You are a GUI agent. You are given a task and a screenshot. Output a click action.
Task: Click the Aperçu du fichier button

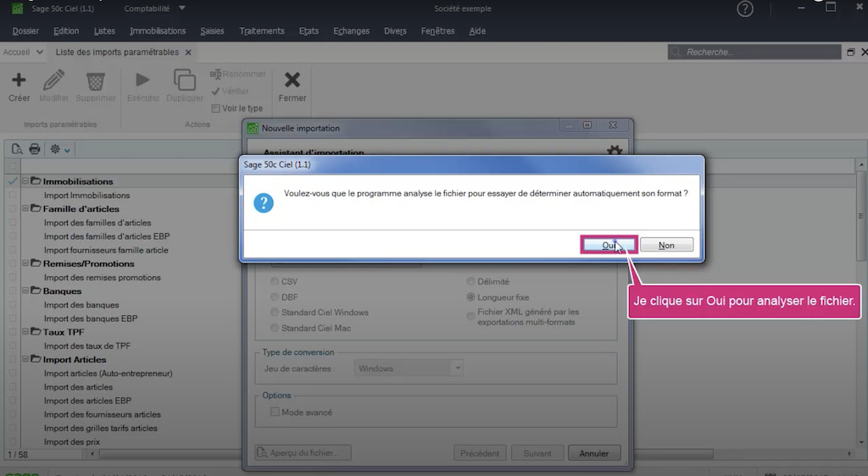point(303,453)
